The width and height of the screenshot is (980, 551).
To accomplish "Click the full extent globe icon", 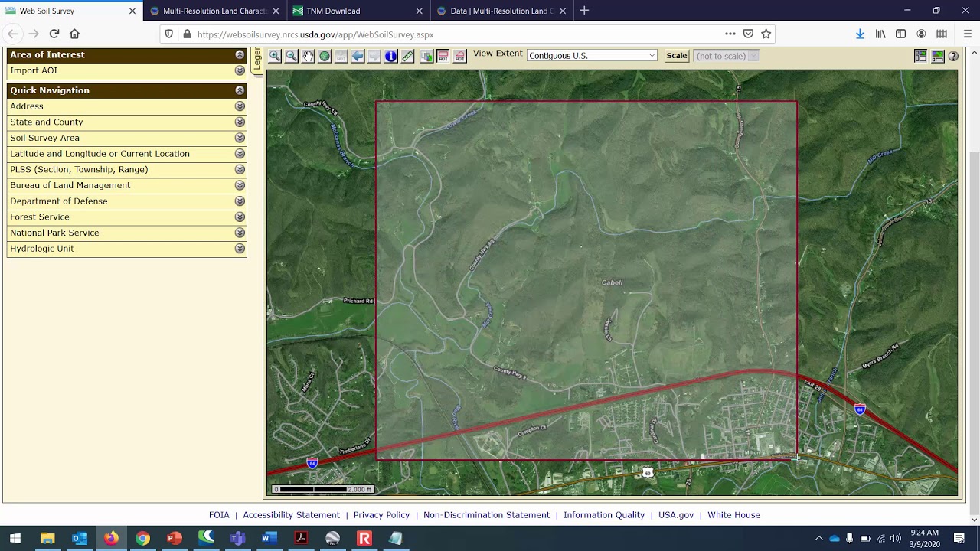I will 325,56.
